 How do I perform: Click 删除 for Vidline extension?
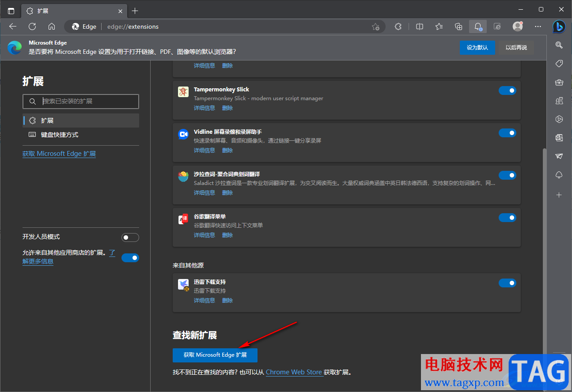(227, 150)
